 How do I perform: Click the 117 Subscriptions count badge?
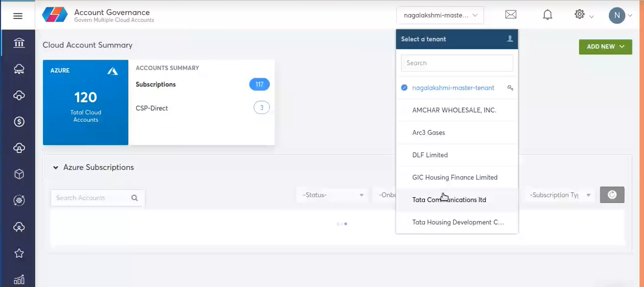tap(260, 84)
